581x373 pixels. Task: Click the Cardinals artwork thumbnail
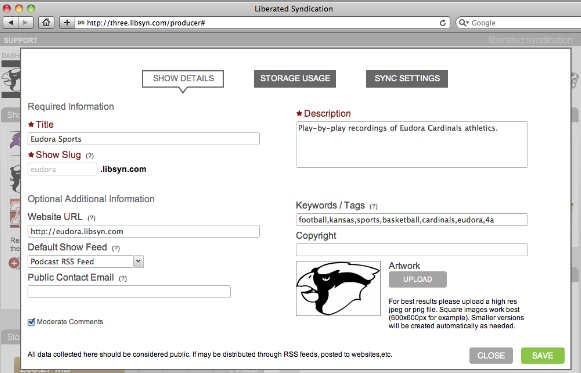(338, 289)
